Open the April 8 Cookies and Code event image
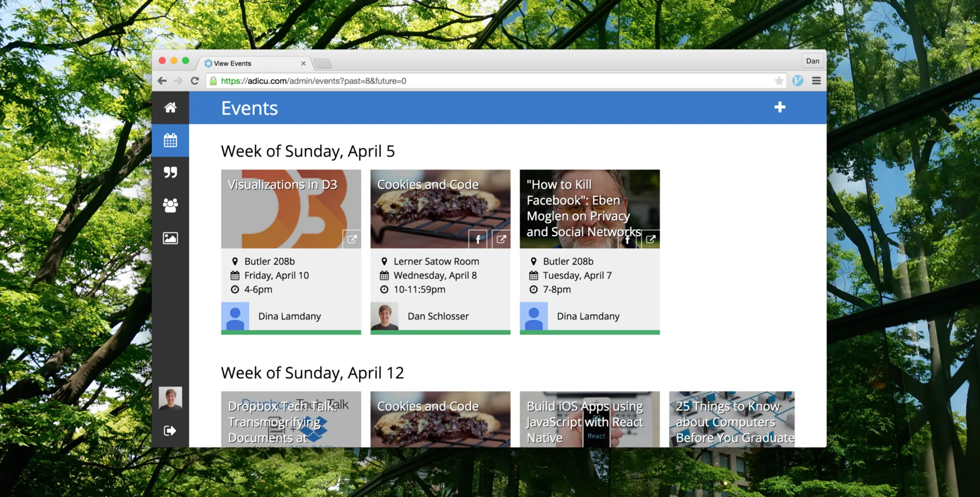This screenshot has height=497, width=980. click(441, 209)
